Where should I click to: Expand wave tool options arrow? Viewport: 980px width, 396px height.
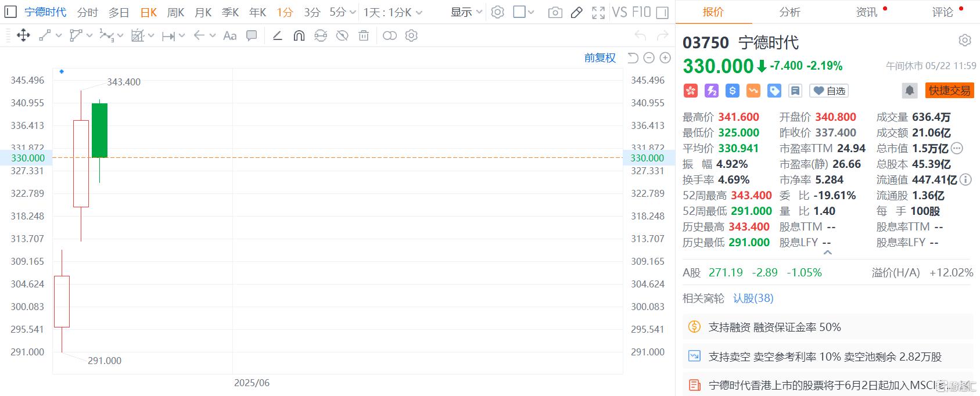(x=120, y=36)
